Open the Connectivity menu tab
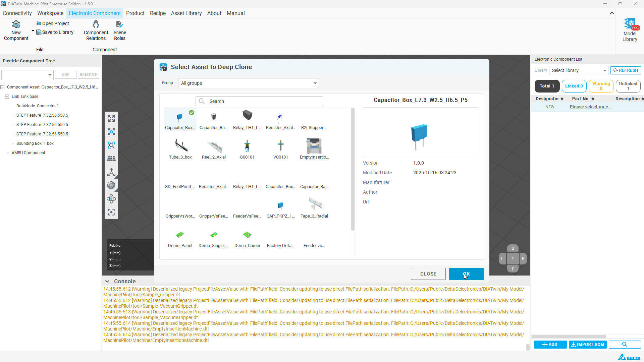Image resolution: width=644 pixels, height=362 pixels. tap(17, 13)
